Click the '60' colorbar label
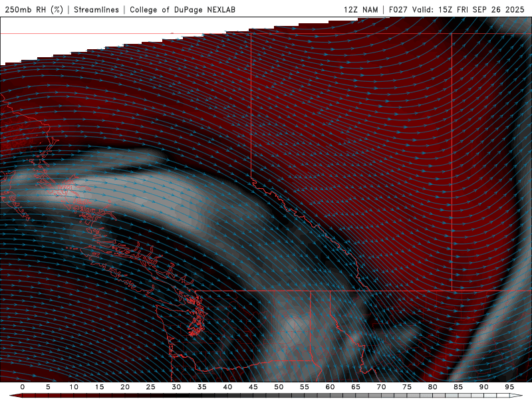Image resolution: width=532 pixels, height=399 pixels. pos(330,387)
